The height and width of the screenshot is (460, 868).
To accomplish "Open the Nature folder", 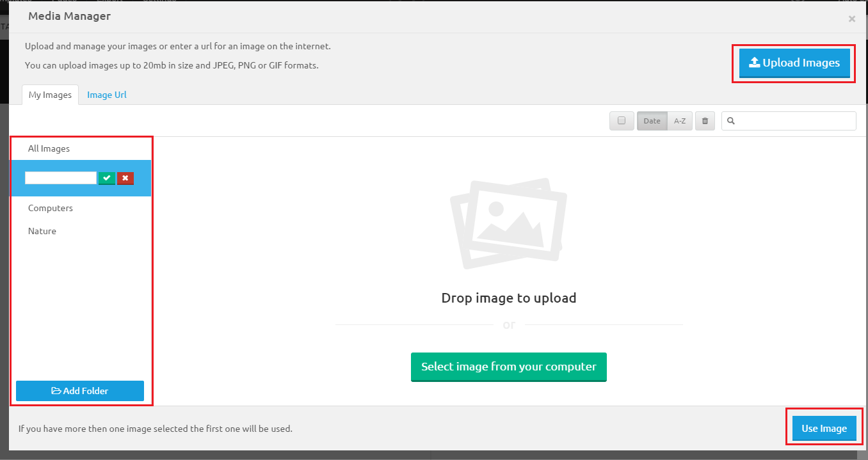I will [x=42, y=231].
